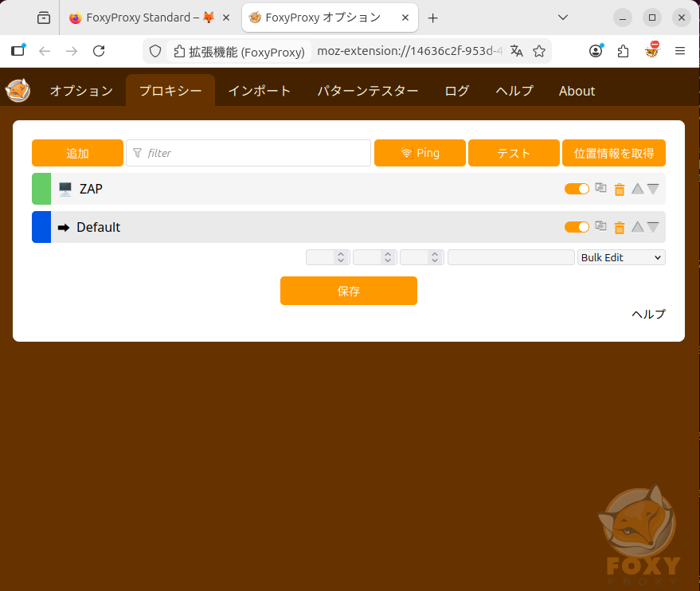The height and width of the screenshot is (591, 700).
Task: Click the 保存 button
Action: point(349,291)
